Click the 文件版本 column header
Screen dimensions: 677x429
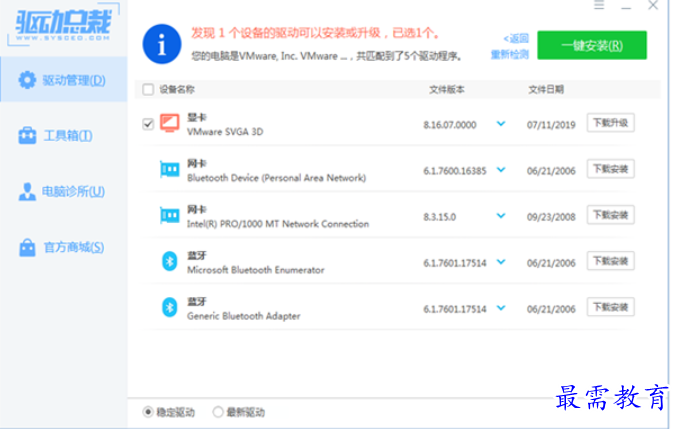(x=447, y=89)
